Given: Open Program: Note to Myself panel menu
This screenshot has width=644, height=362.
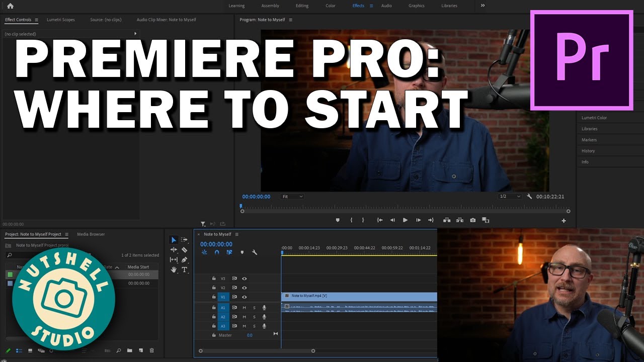Looking at the screenshot, I should point(290,20).
